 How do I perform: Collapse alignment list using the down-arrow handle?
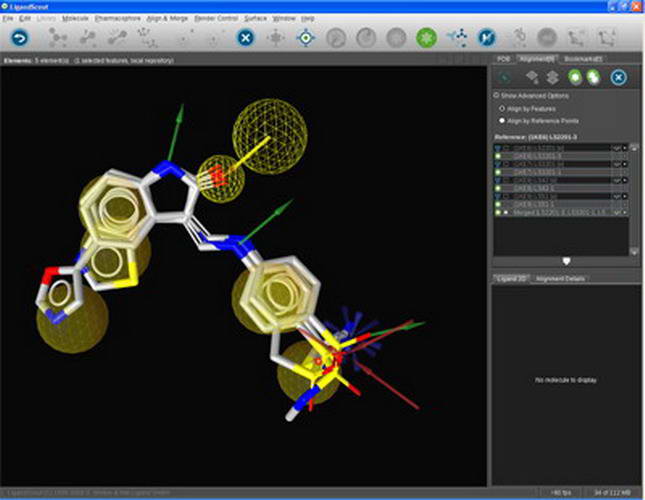566,261
